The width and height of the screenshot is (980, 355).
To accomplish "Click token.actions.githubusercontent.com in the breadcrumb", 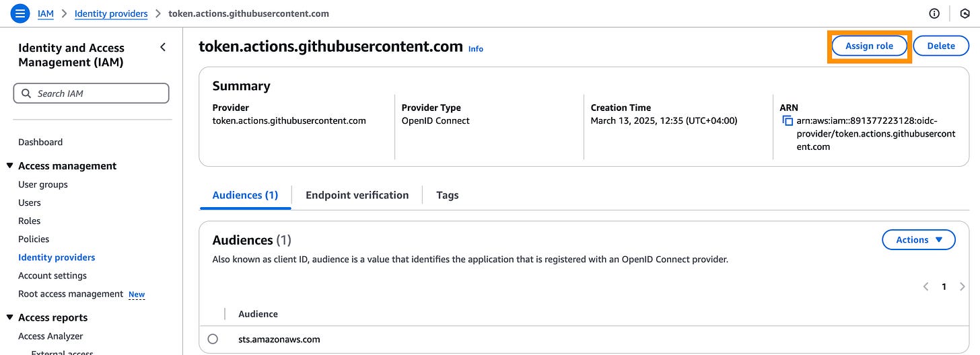I will (x=249, y=13).
